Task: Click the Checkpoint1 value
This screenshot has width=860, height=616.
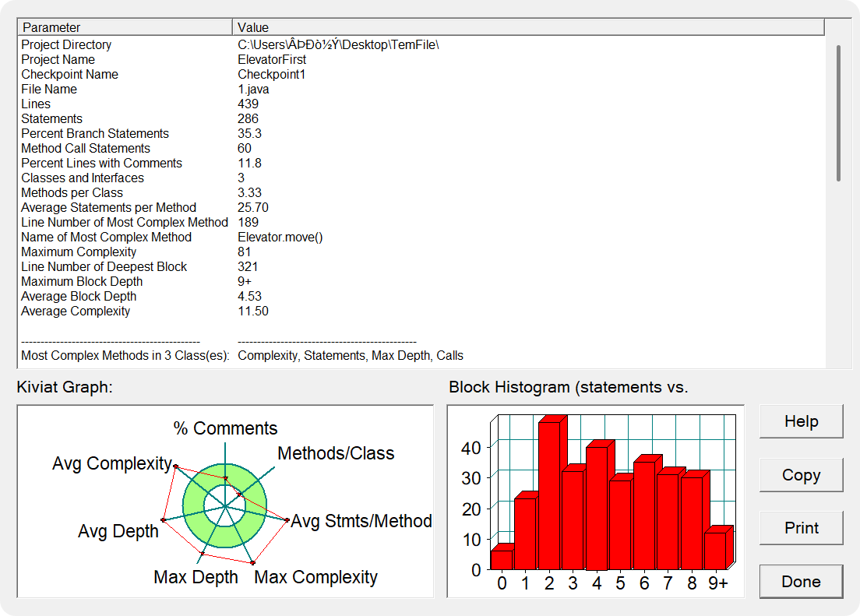Action: pos(272,74)
